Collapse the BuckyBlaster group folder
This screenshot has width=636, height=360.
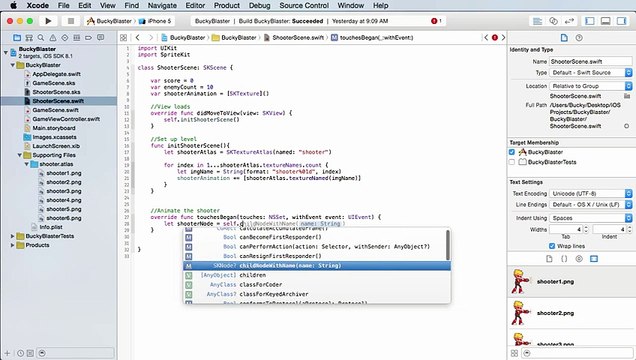13,65
